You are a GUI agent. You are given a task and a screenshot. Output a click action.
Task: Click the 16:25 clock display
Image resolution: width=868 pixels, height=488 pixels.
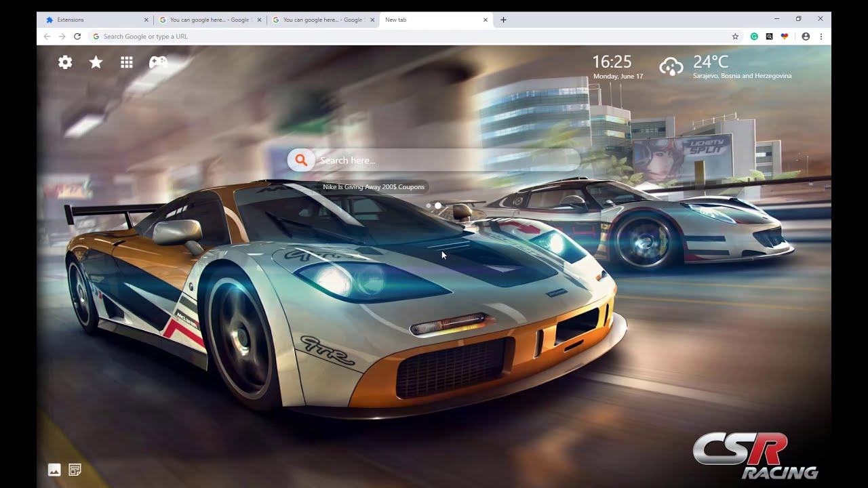pyautogui.click(x=612, y=62)
